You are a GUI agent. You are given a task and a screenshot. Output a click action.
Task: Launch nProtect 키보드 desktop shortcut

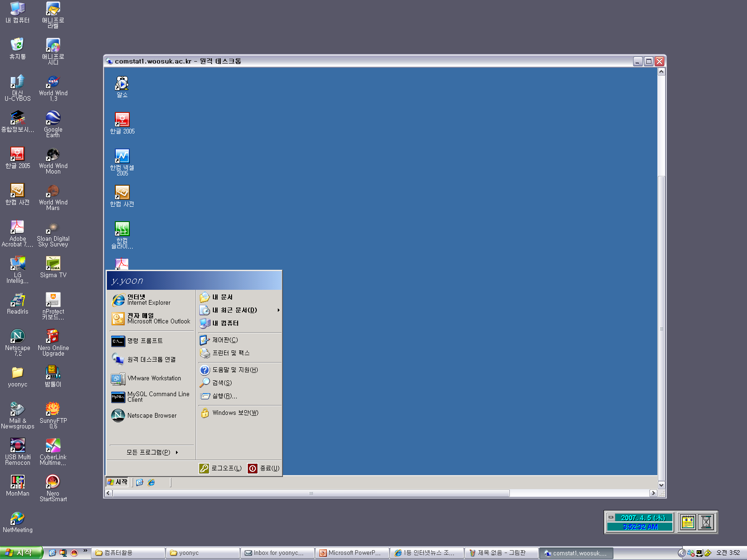(53, 306)
